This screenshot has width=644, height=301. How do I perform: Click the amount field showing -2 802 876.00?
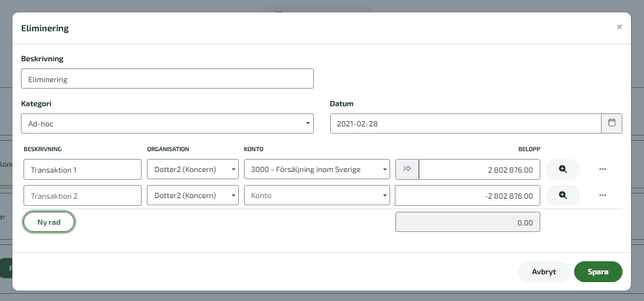[467, 195]
